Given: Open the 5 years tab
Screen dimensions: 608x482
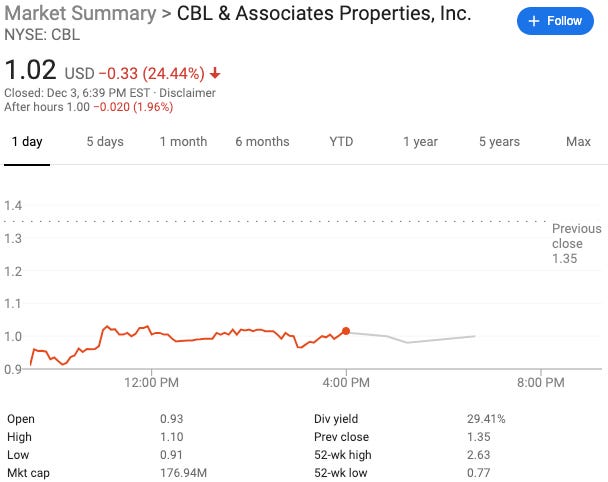Looking at the screenshot, I should pos(499,142).
